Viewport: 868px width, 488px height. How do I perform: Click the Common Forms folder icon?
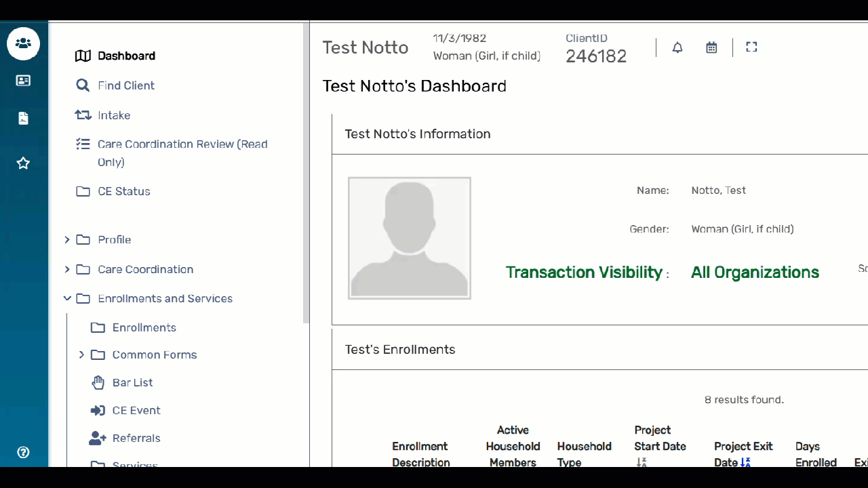pos(98,354)
